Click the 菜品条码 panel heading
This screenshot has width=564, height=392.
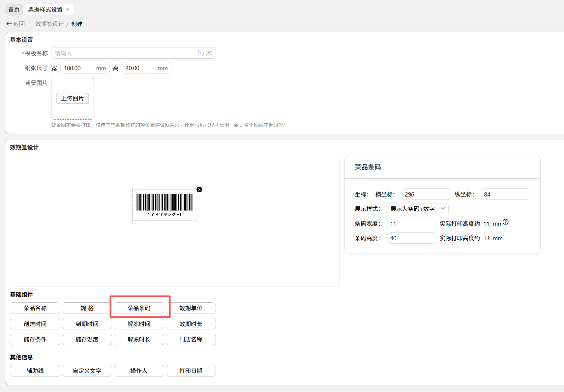click(368, 167)
